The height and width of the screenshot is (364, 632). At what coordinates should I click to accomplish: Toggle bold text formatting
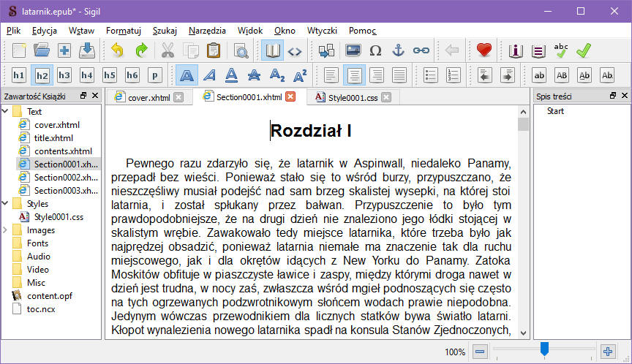pos(187,75)
